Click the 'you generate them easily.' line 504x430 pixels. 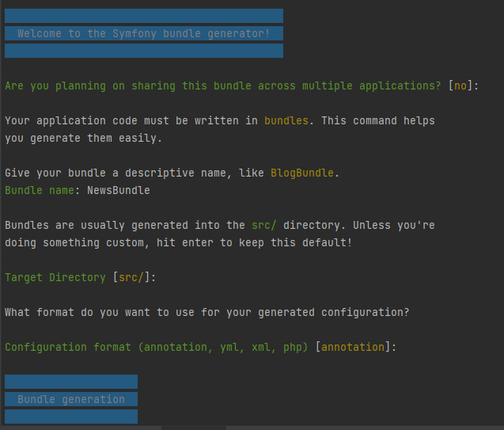click(x=84, y=139)
